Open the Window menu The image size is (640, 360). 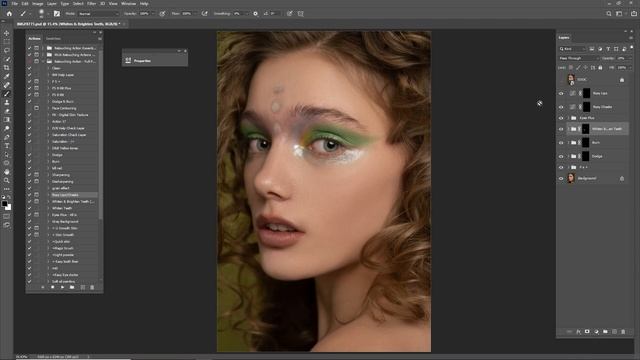(x=129, y=3)
